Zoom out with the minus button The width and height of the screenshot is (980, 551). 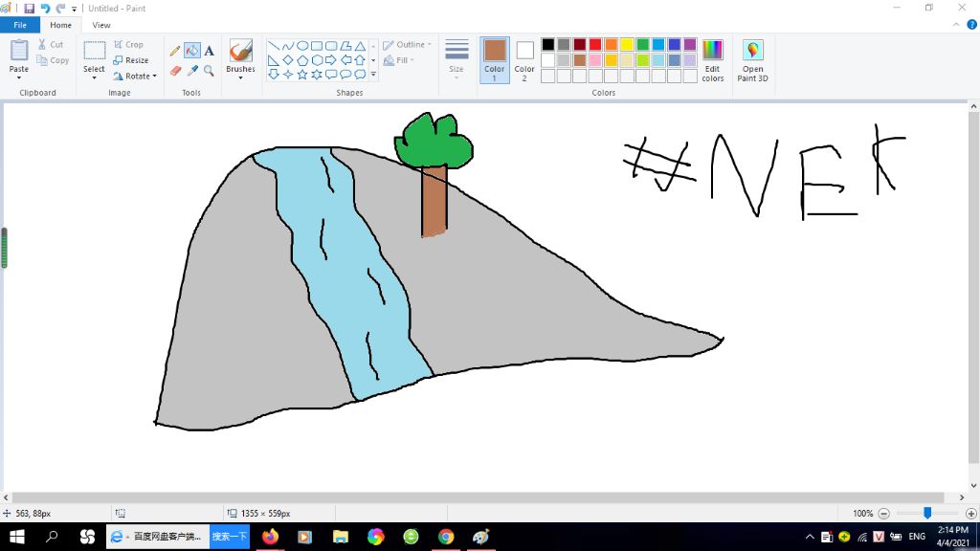click(883, 514)
